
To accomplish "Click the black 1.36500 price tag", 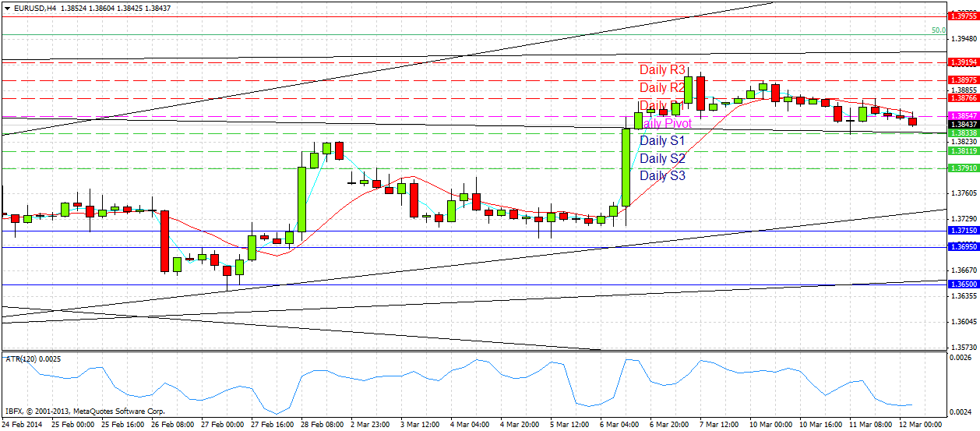I will (963, 284).
